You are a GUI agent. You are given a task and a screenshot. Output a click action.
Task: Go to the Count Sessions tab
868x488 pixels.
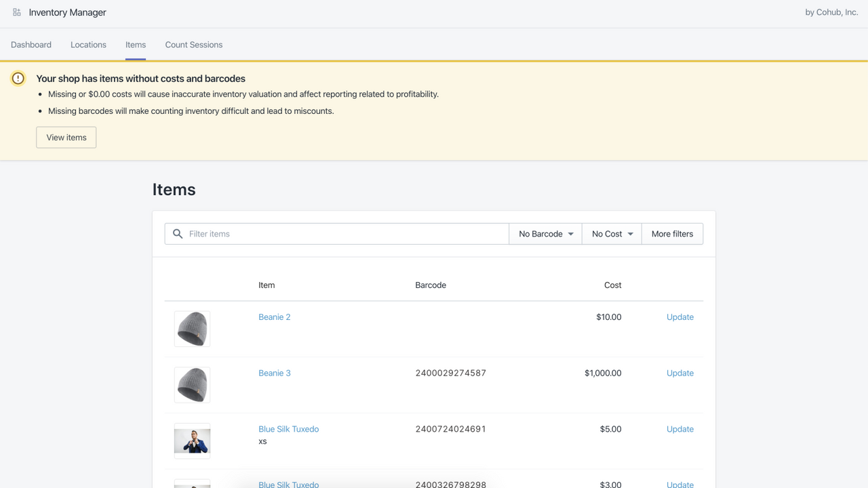[194, 45]
